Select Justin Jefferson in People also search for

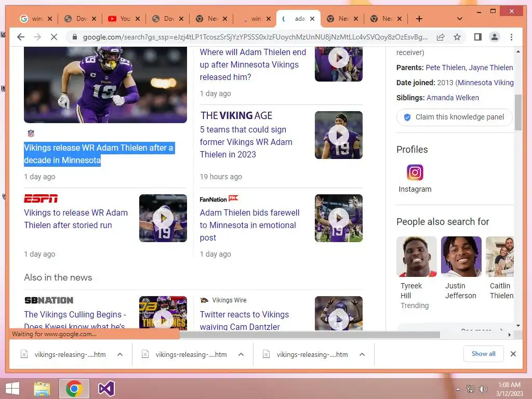coord(461,268)
